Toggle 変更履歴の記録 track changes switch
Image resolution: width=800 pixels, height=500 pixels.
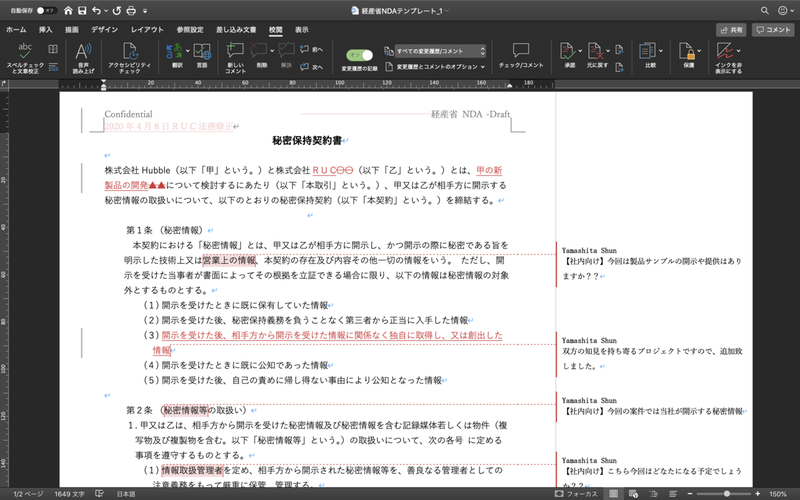pos(359,55)
